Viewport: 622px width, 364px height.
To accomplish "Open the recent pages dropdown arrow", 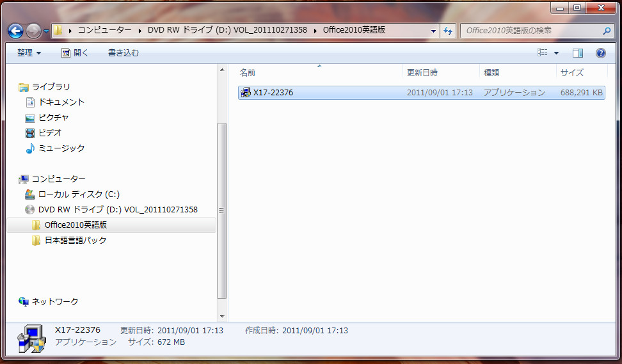I will (46, 31).
